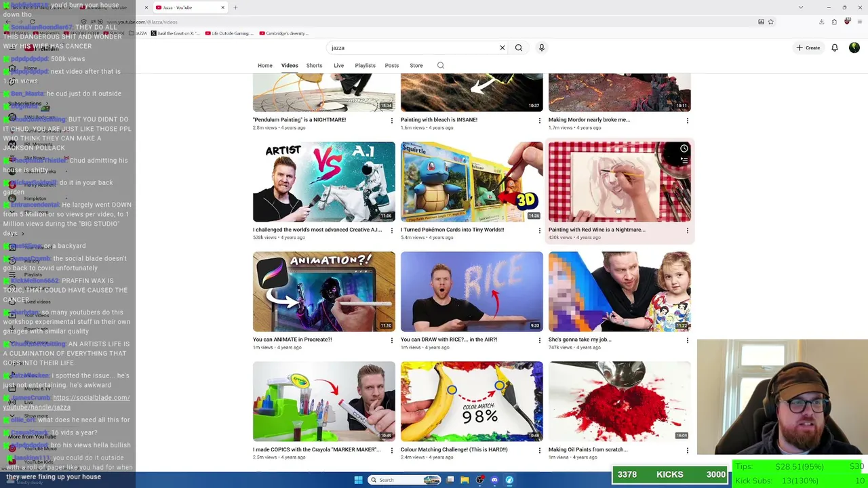Image resolution: width=868 pixels, height=488 pixels.
Task: Open the banana colour match thumbnail
Action: (x=472, y=401)
